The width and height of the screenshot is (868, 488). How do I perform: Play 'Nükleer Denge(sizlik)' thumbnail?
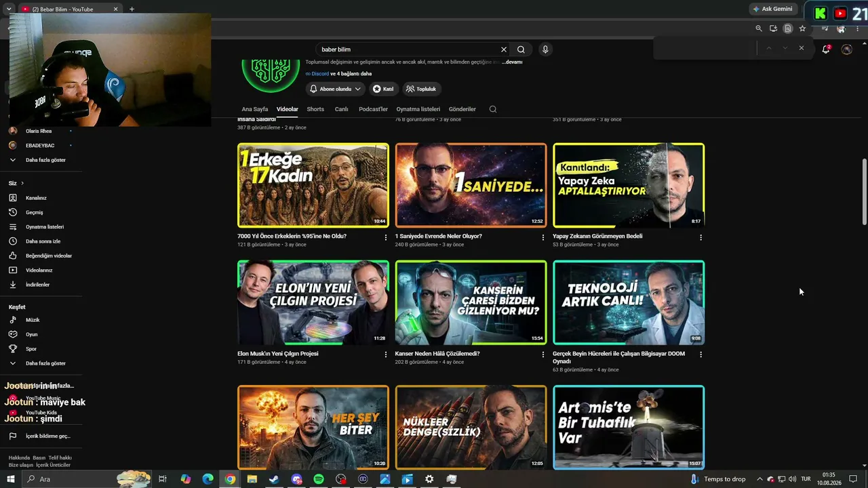[471, 427]
